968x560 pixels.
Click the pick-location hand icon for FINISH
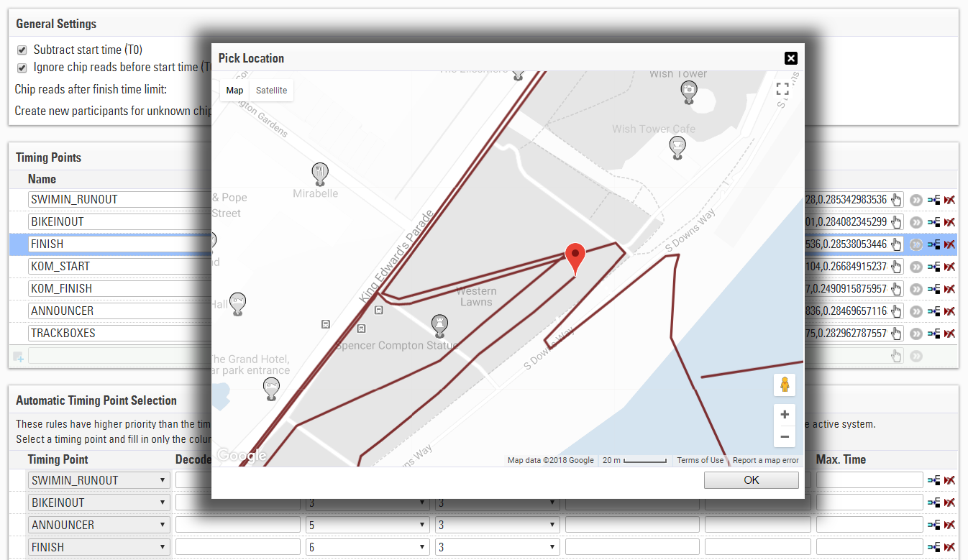point(896,244)
